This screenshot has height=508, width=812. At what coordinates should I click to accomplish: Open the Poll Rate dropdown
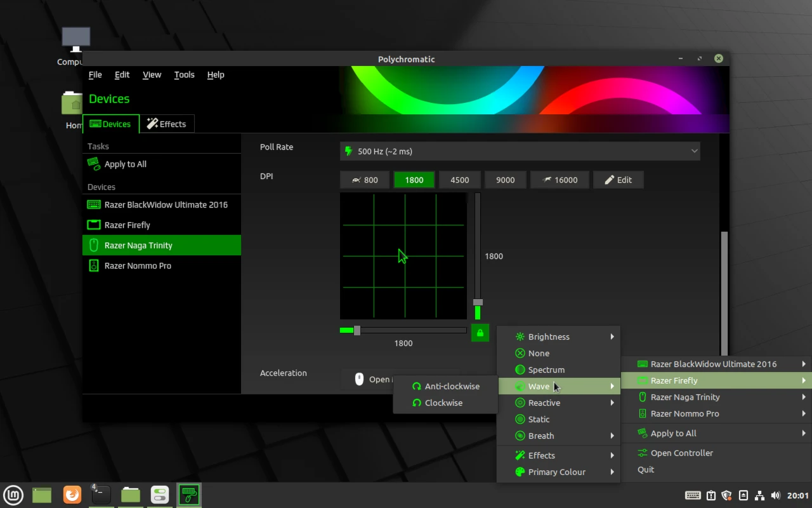(520, 151)
